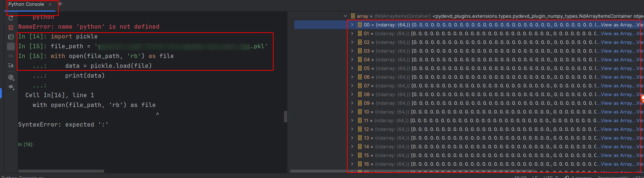Screen dimensions: 644x178
Task: Click the list icon of row 12
Action: pos(360,129)
